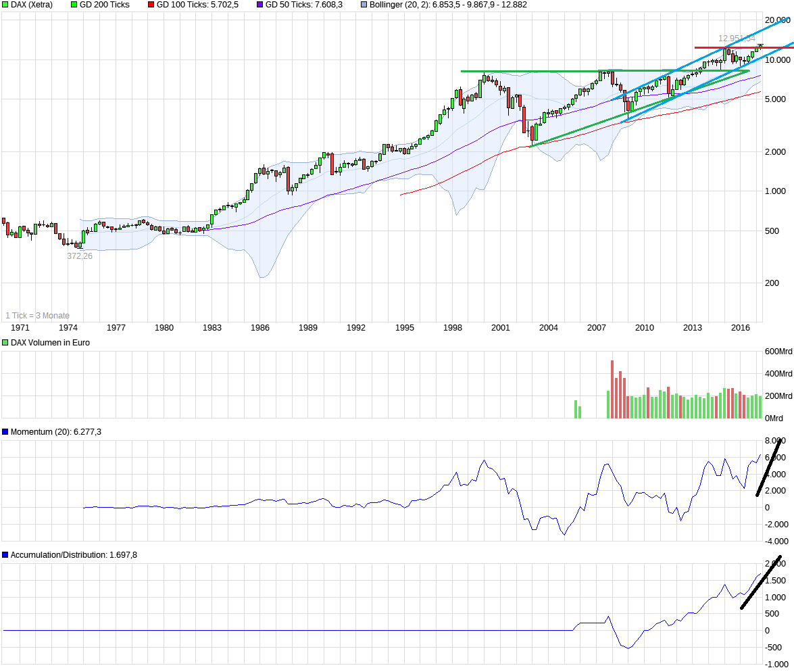Click the 2007 year label on axis

pos(597,327)
